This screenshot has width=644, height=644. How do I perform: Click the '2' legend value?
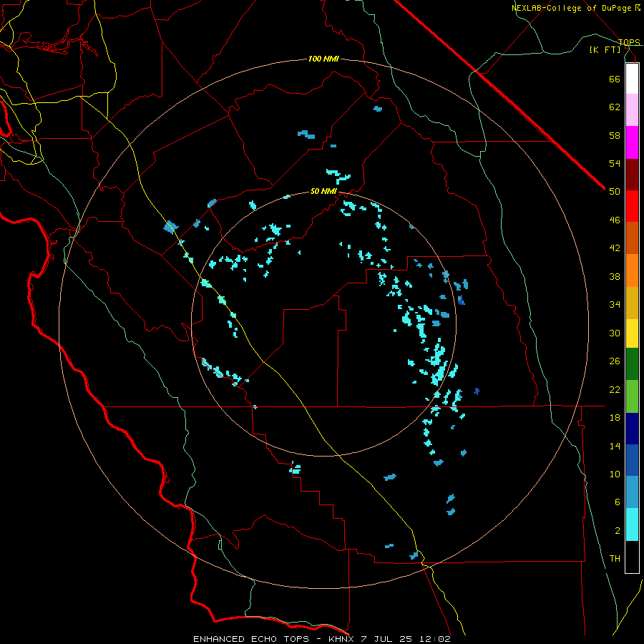click(618, 531)
